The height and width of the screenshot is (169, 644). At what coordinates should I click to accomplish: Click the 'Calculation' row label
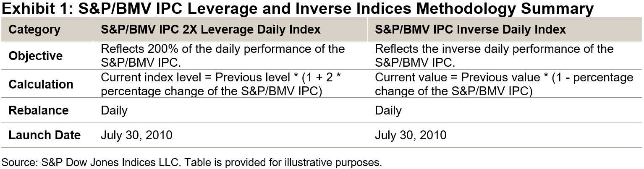point(41,84)
